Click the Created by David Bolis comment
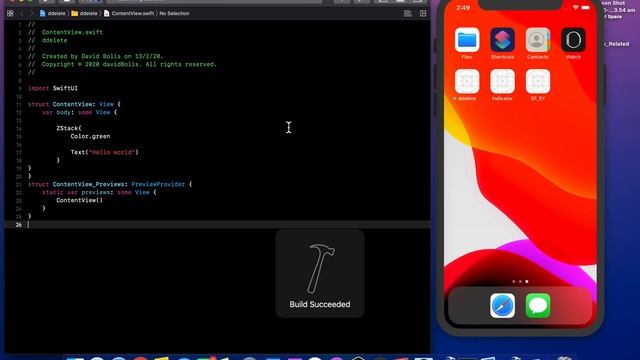 (x=96, y=56)
